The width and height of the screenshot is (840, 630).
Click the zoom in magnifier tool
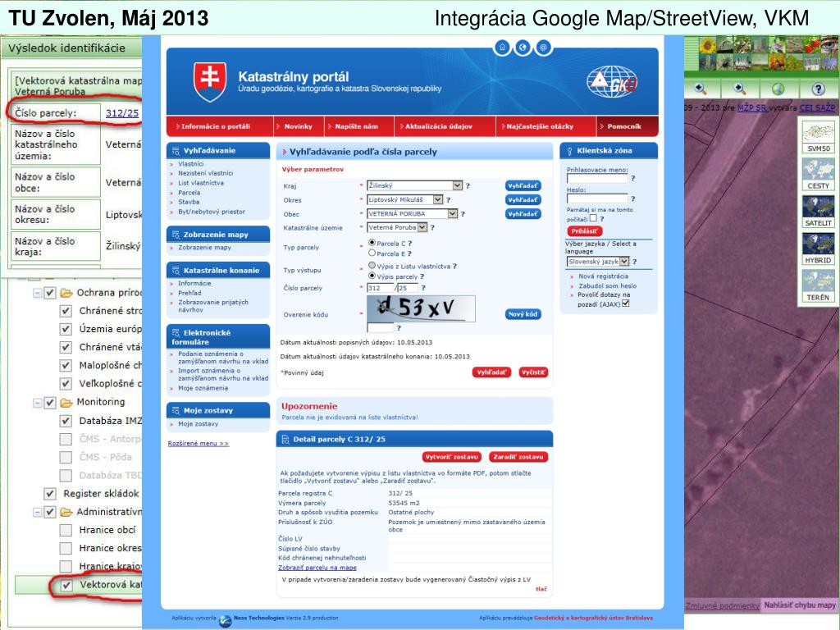[739, 89]
